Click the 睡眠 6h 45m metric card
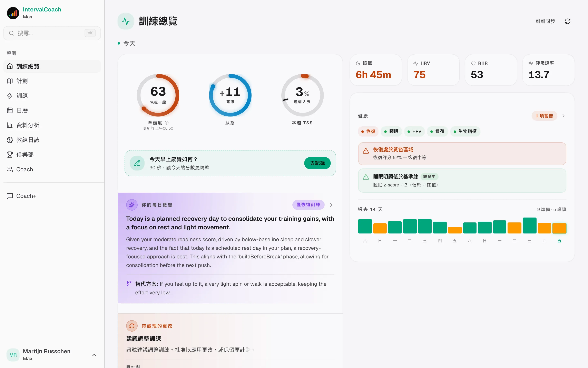 pos(376,70)
